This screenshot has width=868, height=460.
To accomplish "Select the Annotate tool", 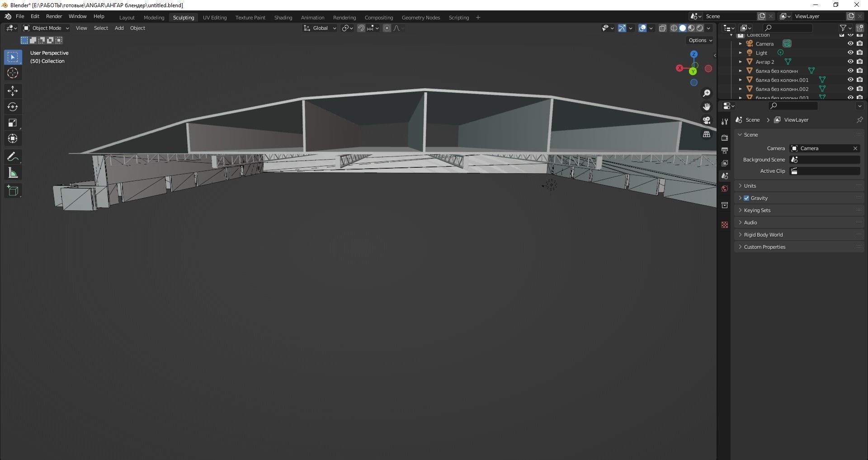I will [x=13, y=156].
